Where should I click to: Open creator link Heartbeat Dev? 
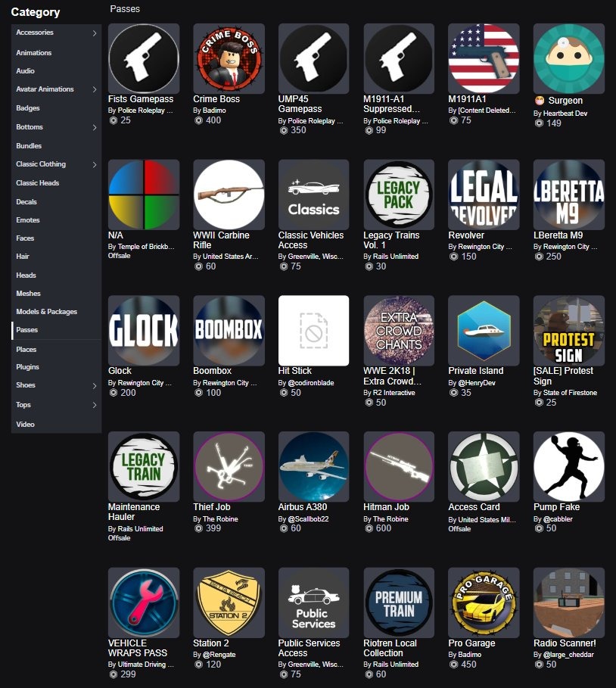click(x=565, y=114)
